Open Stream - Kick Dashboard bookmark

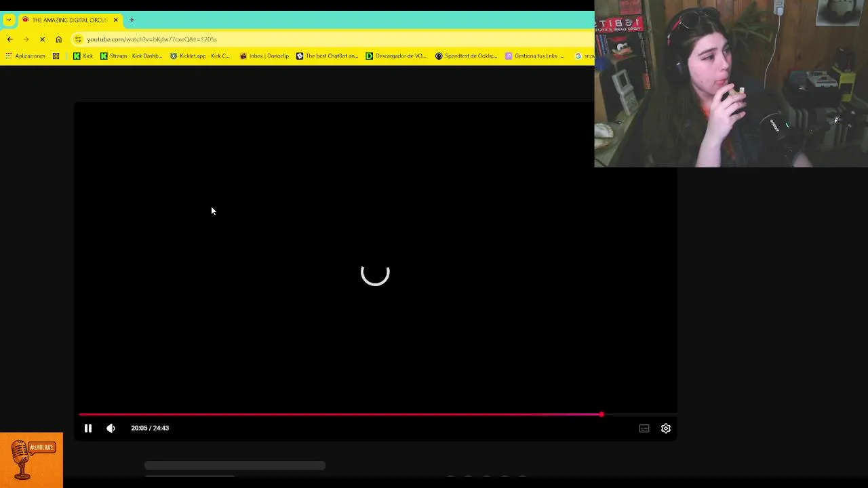pos(131,56)
